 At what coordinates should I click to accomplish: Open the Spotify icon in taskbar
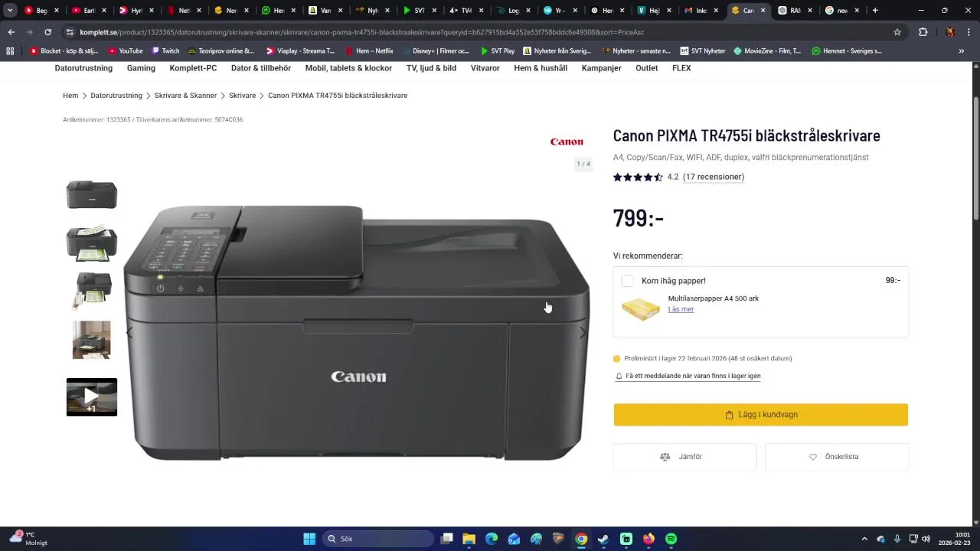671,539
